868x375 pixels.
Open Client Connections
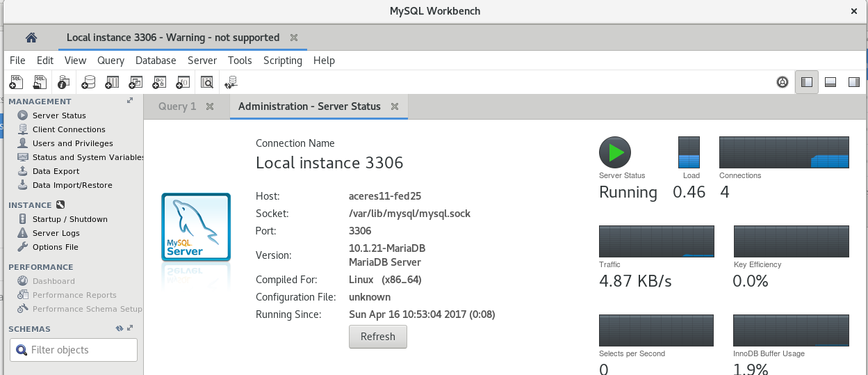click(69, 129)
